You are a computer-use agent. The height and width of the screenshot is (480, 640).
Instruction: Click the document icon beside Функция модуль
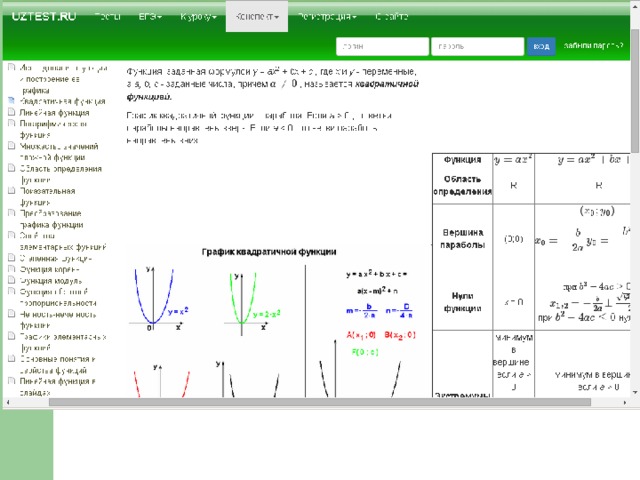pyautogui.click(x=11, y=280)
